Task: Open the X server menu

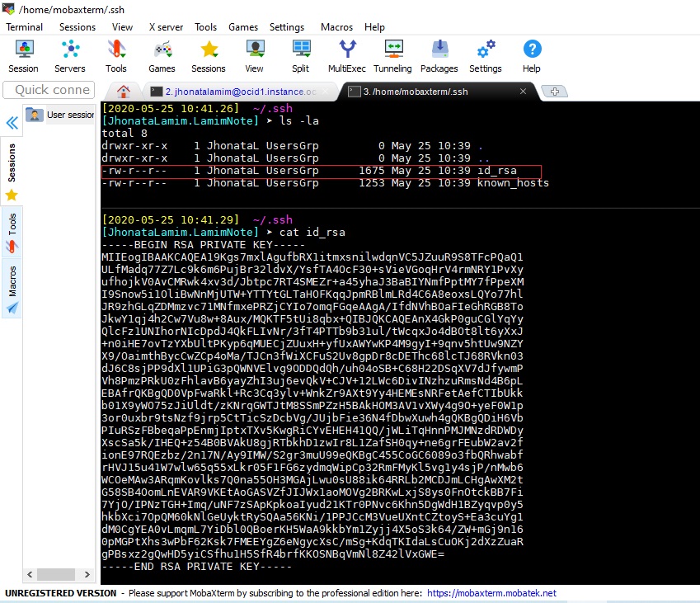Action: 166,27
